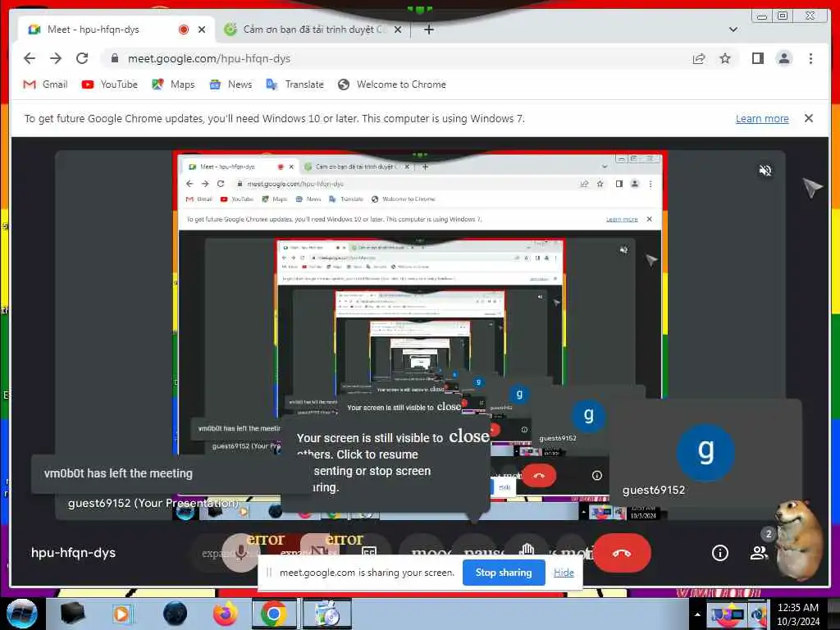The height and width of the screenshot is (630, 840).
Task: Open the Windows Start menu
Action: [x=22, y=614]
